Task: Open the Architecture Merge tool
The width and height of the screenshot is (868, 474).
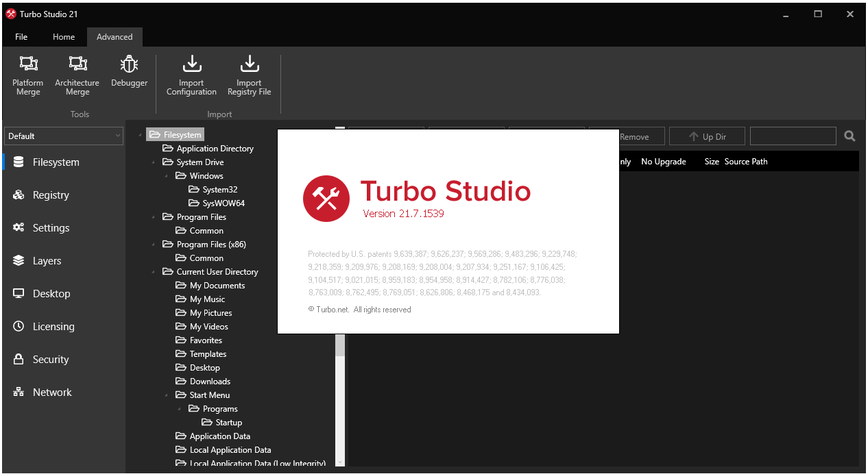Action: 77,65
